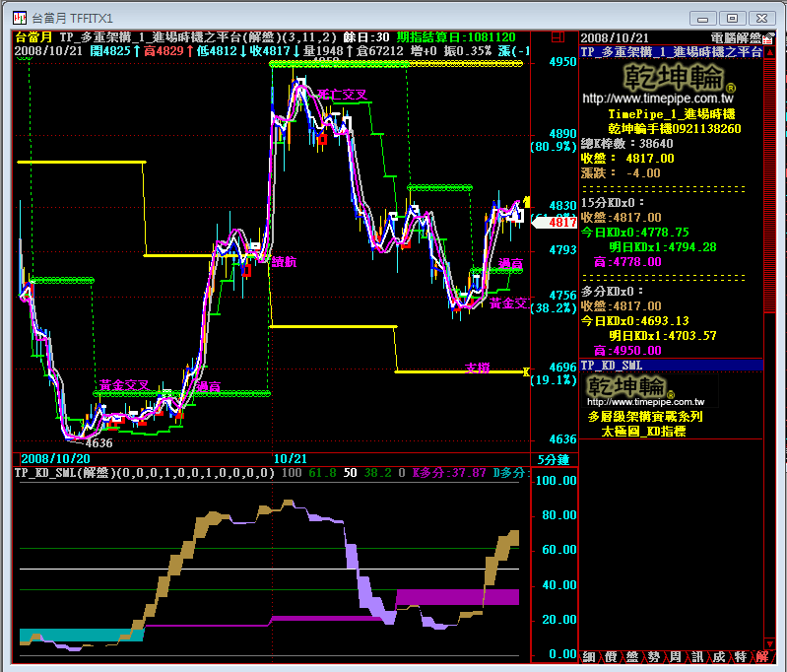Switch to the 周 tab
Viewport: 787px width, 672px height.
coord(676,657)
